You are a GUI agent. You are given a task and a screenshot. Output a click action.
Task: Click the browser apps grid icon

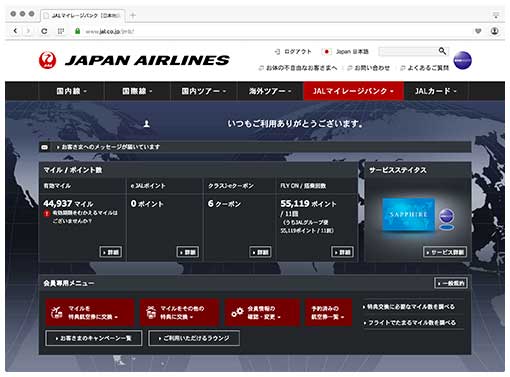61,31
